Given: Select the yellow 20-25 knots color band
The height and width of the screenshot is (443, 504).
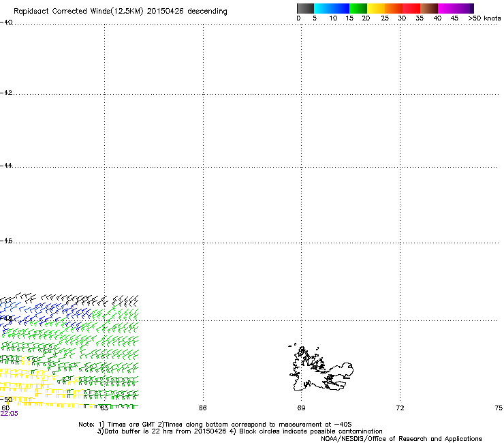Looking at the screenshot, I should (376, 8).
